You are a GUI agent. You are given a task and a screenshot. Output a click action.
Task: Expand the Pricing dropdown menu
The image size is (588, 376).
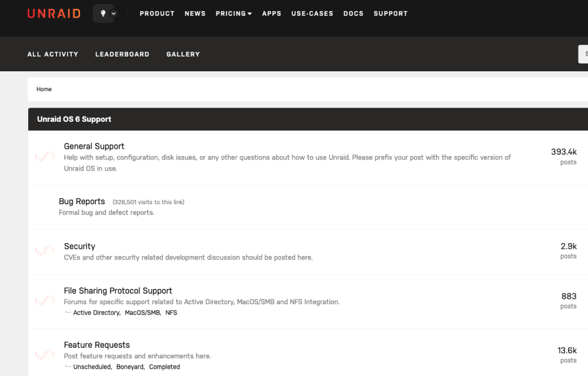tap(233, 14)
